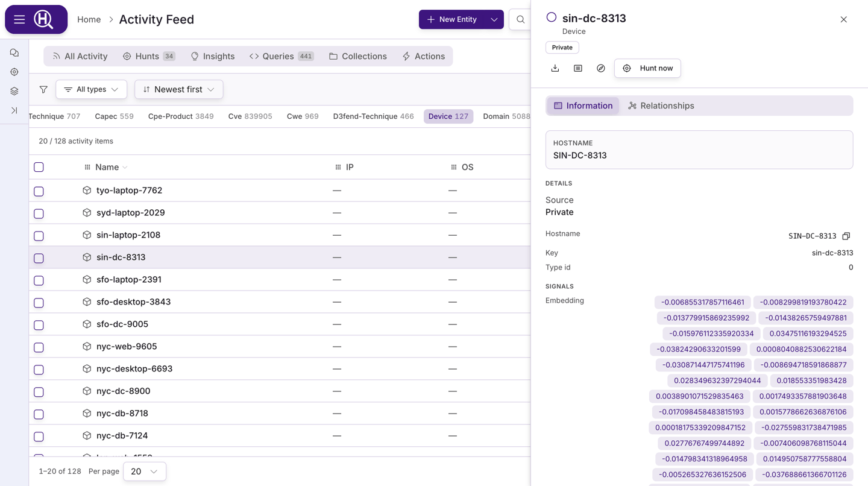Click the New Entity button
The height and width of the screenshot is (486, 868).
(x=452, y=19)
